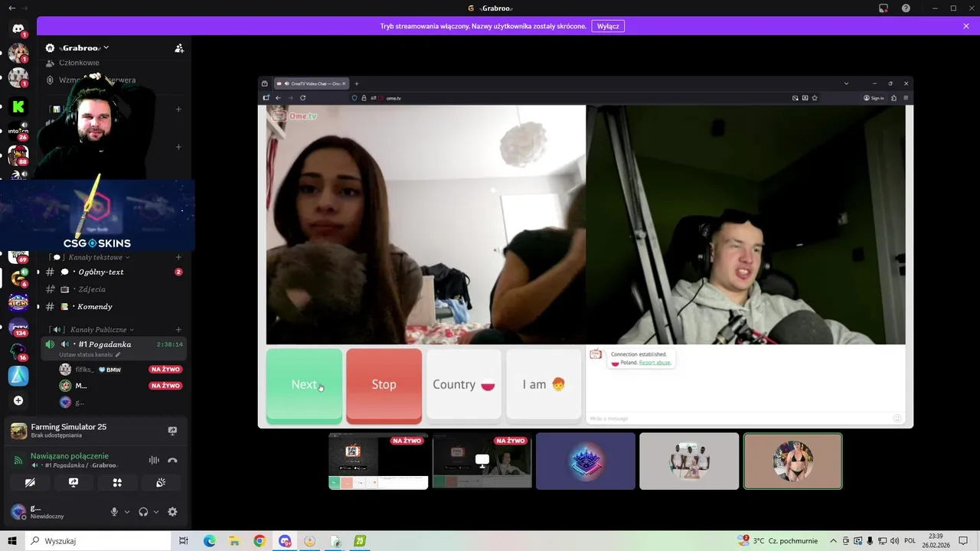Open emoji picker in Ome.tv chat

click(x=897, y=418)
